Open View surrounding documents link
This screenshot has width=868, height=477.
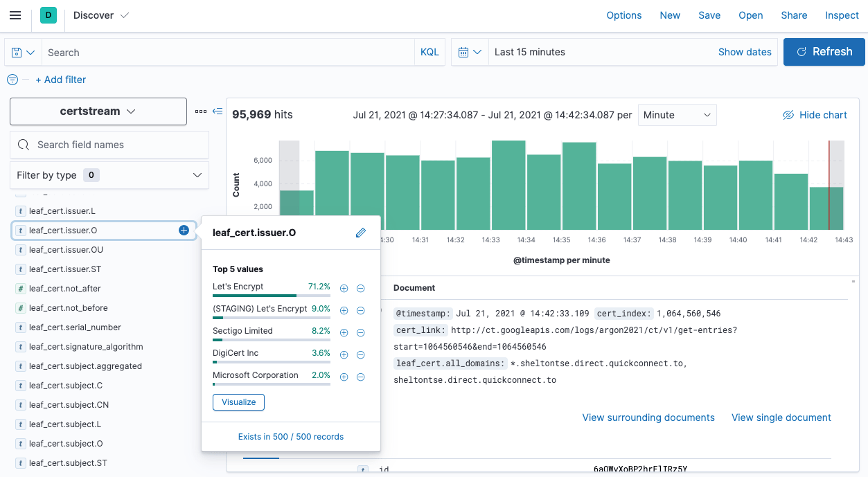pos(648,417)
